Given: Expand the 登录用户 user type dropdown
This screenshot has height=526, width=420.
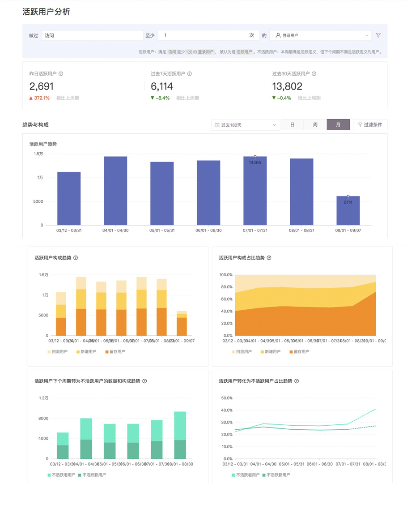Looking at the screenshot, I should (x=321, y=35).
